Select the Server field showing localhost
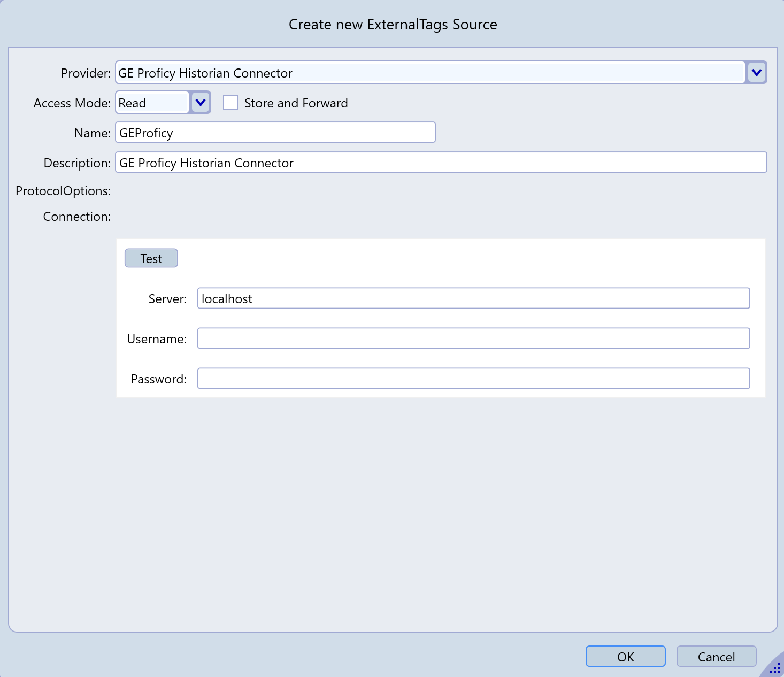Viewport: 784px width, 677px height. pos(473,298)
